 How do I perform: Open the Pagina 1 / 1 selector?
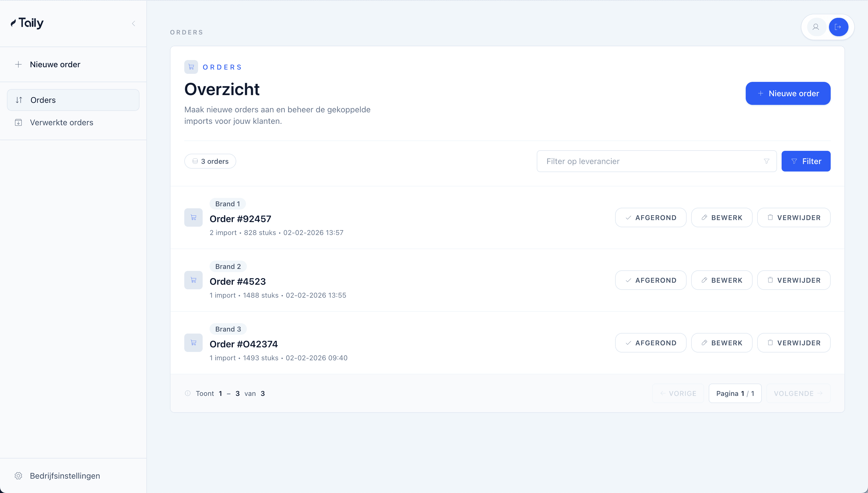click(735, 393)
